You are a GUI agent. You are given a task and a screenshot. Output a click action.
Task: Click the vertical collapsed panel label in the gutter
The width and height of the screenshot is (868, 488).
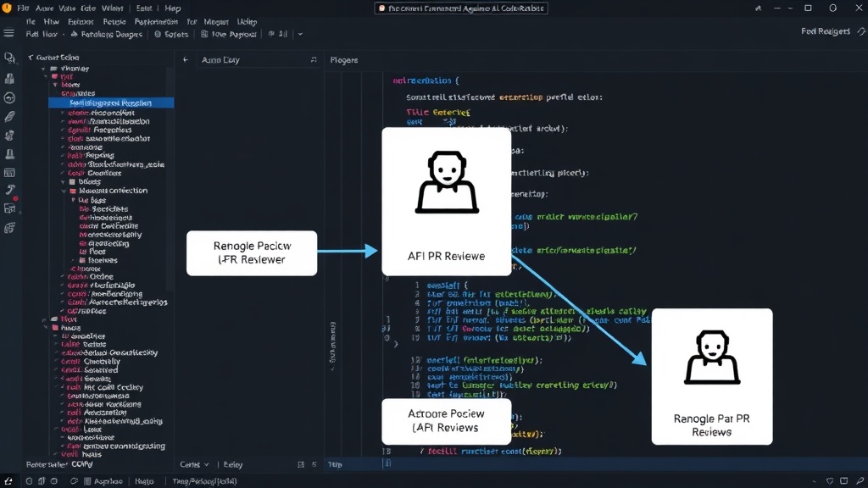[332, 346]
